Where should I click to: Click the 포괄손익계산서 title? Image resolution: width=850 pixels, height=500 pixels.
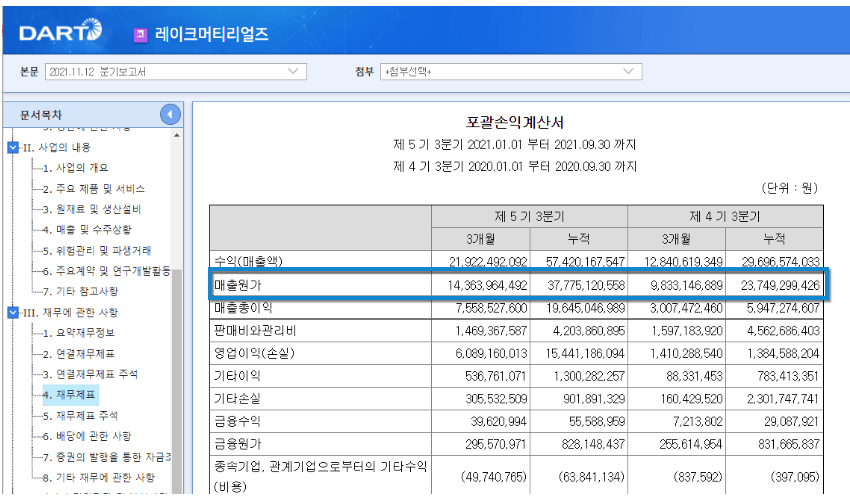514,122
